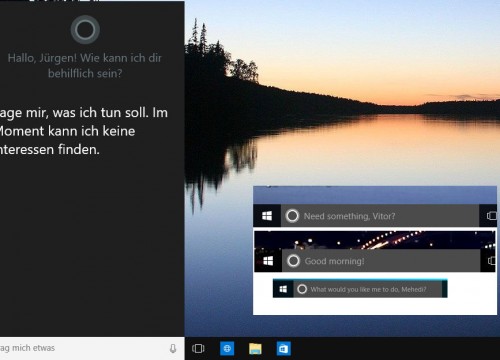Click the 'Good morning!' search box
The width and height of the screenshot is (500, 360).
click(381, 261)
